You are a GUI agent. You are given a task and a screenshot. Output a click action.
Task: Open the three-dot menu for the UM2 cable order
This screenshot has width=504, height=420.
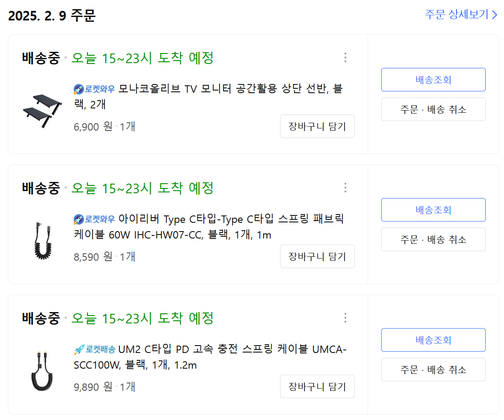(x=345, y=318)
